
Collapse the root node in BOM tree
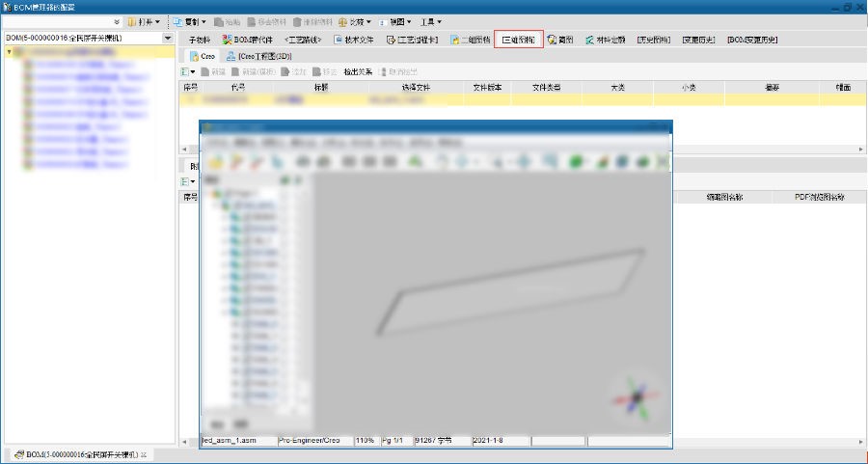[x=10, y=52]
